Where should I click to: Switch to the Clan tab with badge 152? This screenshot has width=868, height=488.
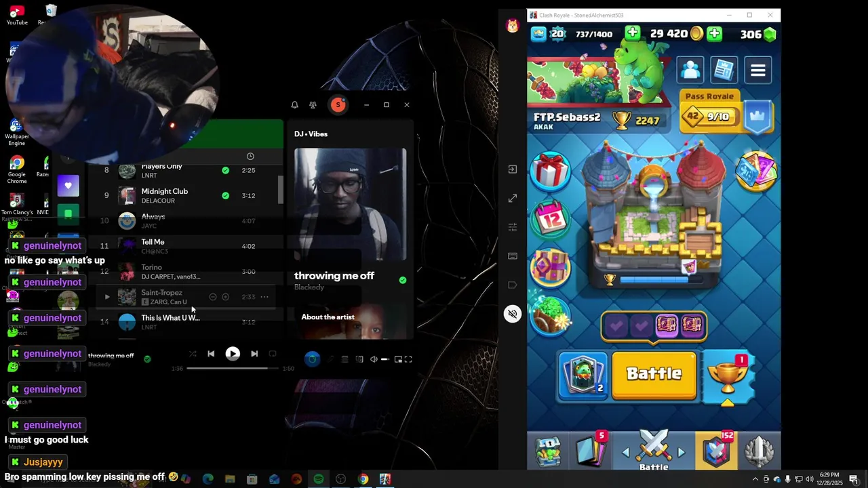[717, 450]
